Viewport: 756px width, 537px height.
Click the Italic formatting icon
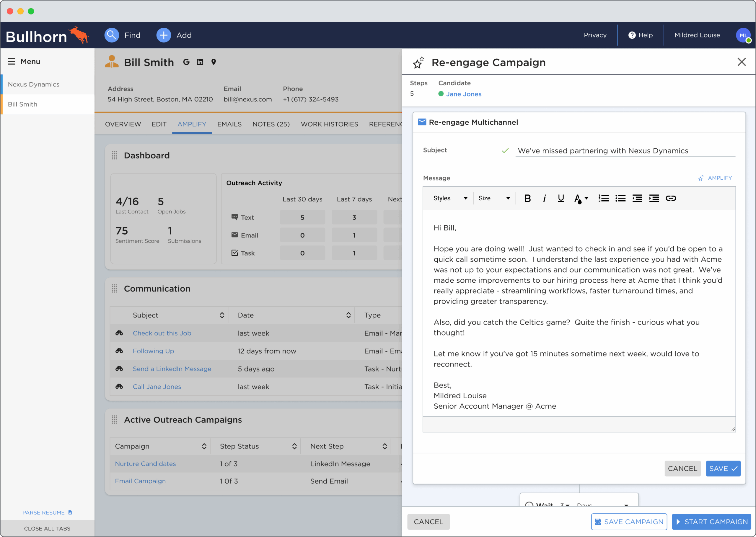click(544, 198)
